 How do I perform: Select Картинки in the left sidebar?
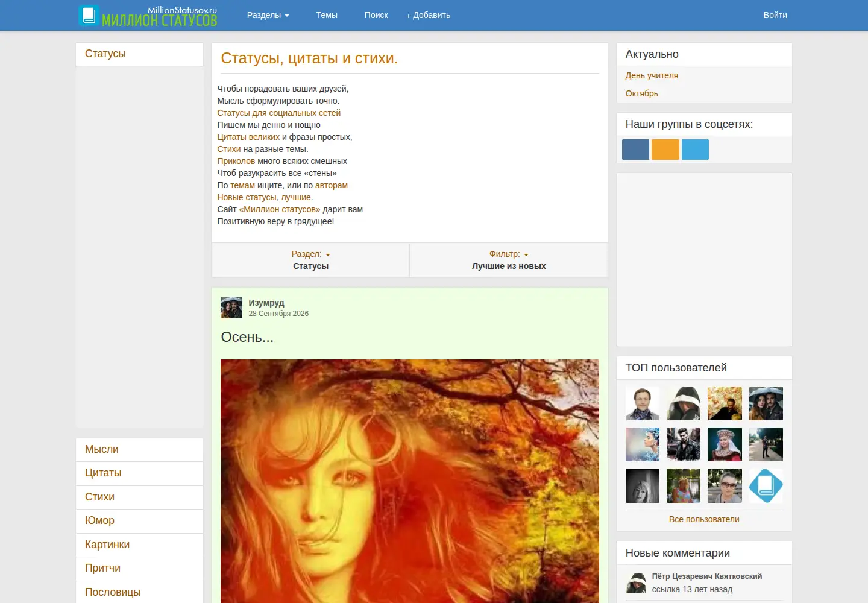pos(139,545)
